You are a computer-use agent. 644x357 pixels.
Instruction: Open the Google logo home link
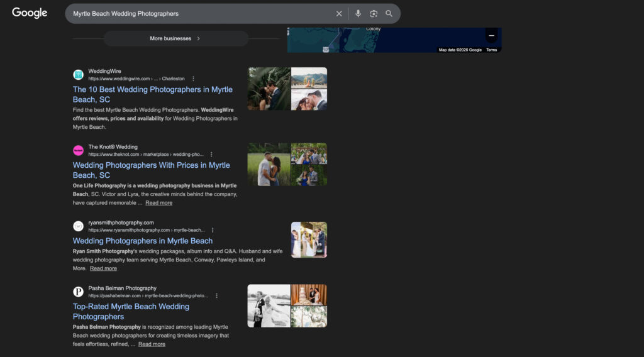tap(30, 13)
